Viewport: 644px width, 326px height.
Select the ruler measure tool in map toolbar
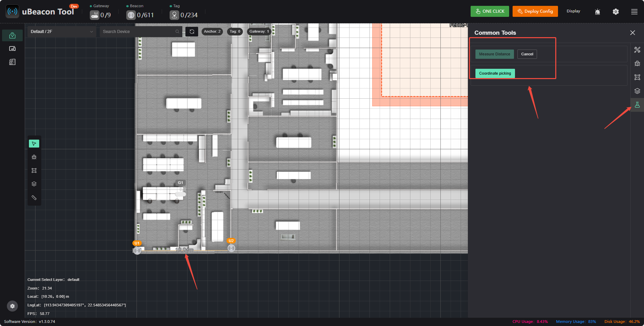point(34,198)
